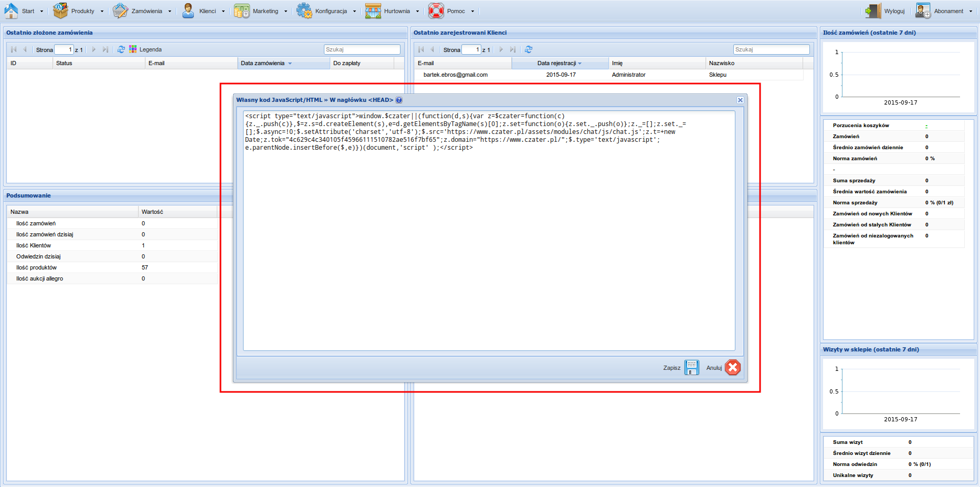
Task: Expand the Start menu arrow
Action: [x=41, y=11]
